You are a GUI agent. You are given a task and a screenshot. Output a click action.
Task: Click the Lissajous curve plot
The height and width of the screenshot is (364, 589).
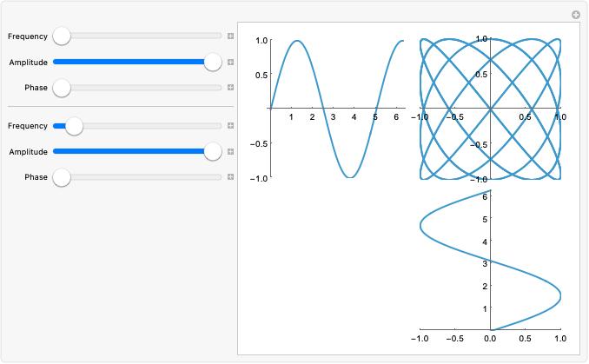[x=490, y=109]
